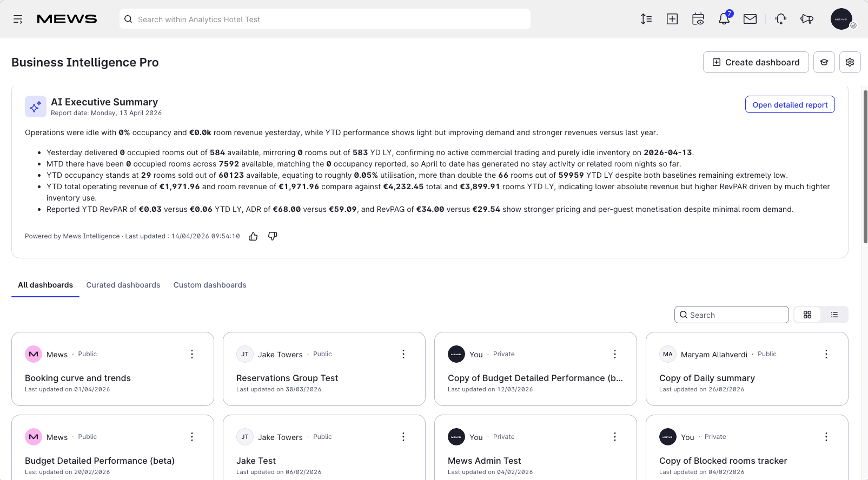Click the Create dashboard button
Screen dimensions: 868x480
(x=756, y=62)
